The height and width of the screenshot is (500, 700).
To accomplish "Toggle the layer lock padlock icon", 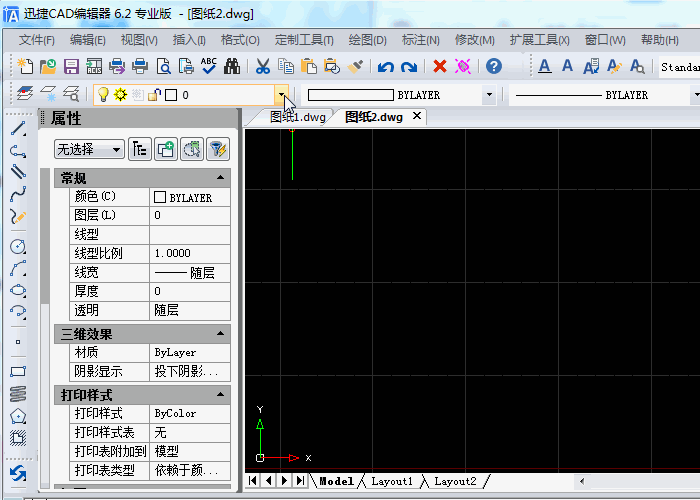I will pos(153,95).
